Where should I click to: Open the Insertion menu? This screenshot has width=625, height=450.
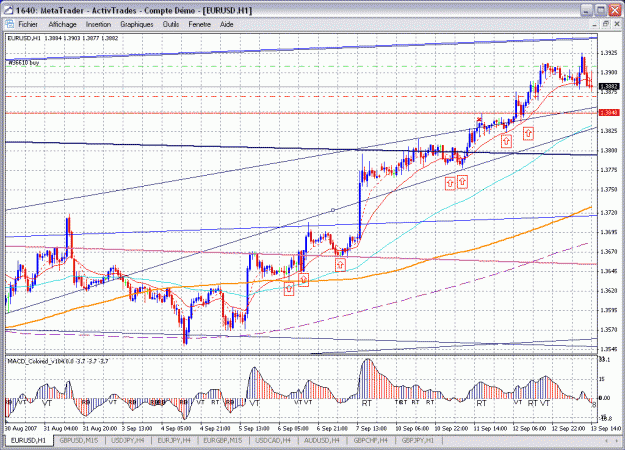coord(98,24)
